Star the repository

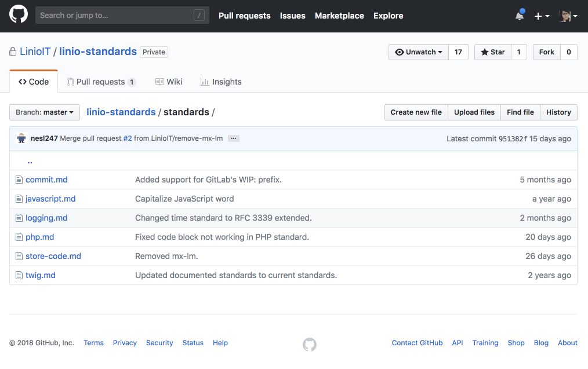[x=493, y=52]
